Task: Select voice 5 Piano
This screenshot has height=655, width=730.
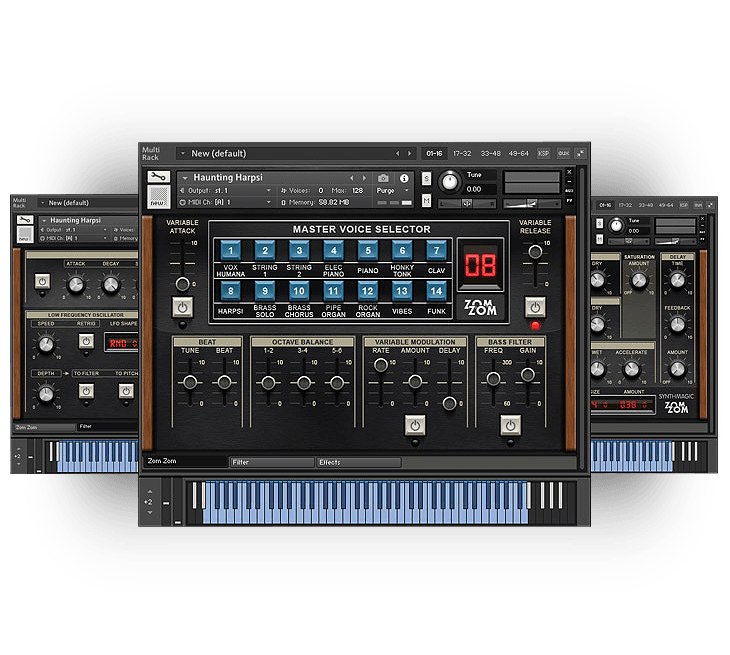Action: click(x=368, y=250)
